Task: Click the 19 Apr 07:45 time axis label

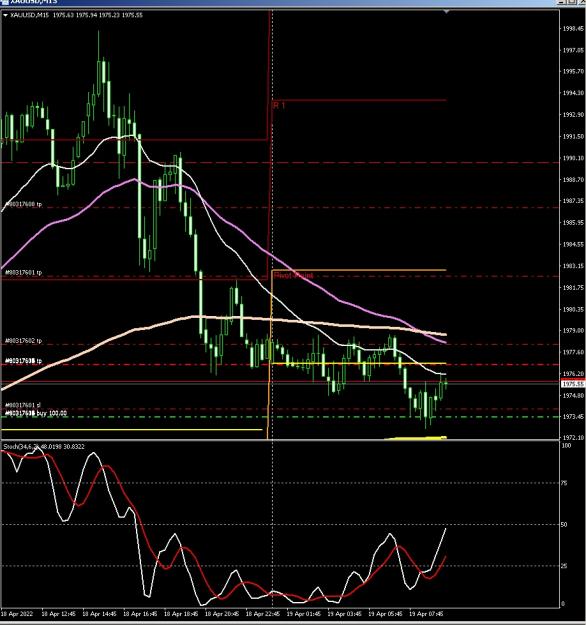Action: (426, 614)
